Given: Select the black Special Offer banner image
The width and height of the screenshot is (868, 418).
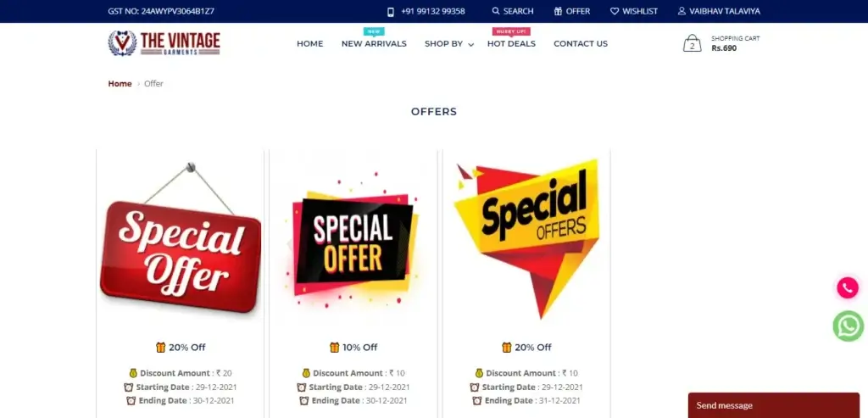Looking at the screenshot, I should (x=353, y=240).
